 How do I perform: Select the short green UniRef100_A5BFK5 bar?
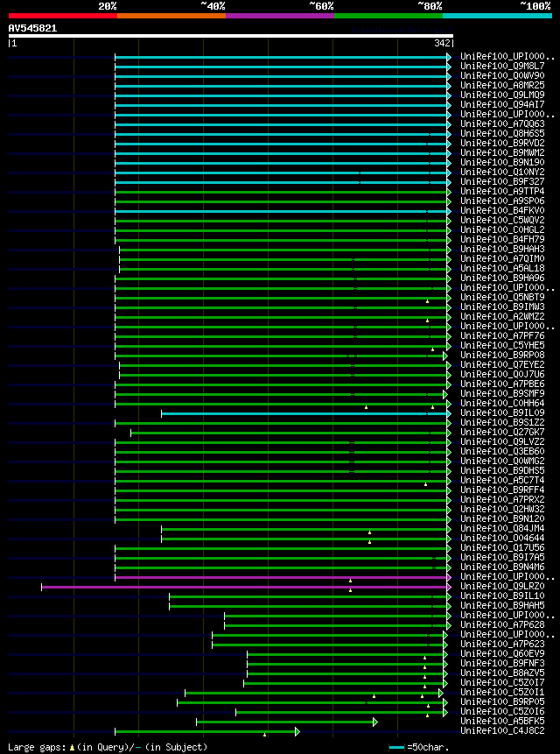tap(287, 722)
